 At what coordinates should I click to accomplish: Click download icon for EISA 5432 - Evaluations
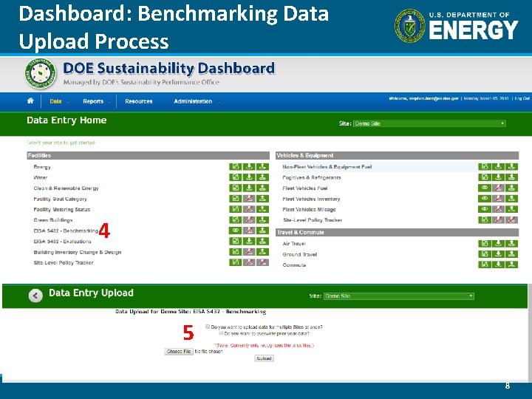(x=249, y=241)
